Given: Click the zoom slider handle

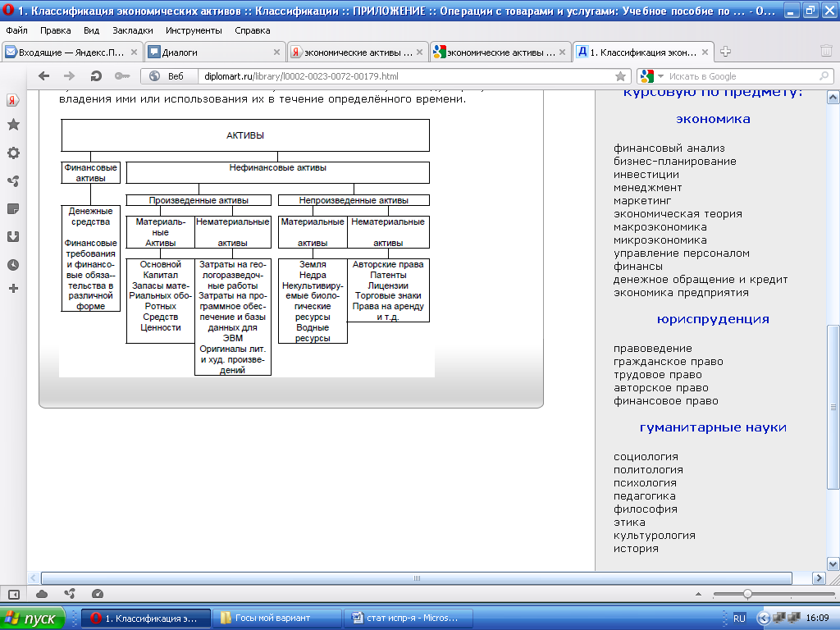Looking at the screenshot, I should pyautogui.click(x=747, y=594).
